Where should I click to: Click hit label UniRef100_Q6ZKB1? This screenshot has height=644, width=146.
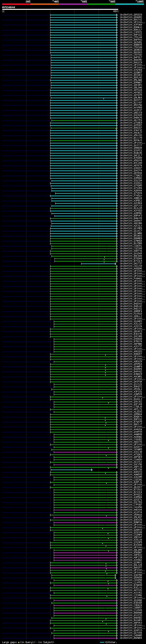pos(131,42)
